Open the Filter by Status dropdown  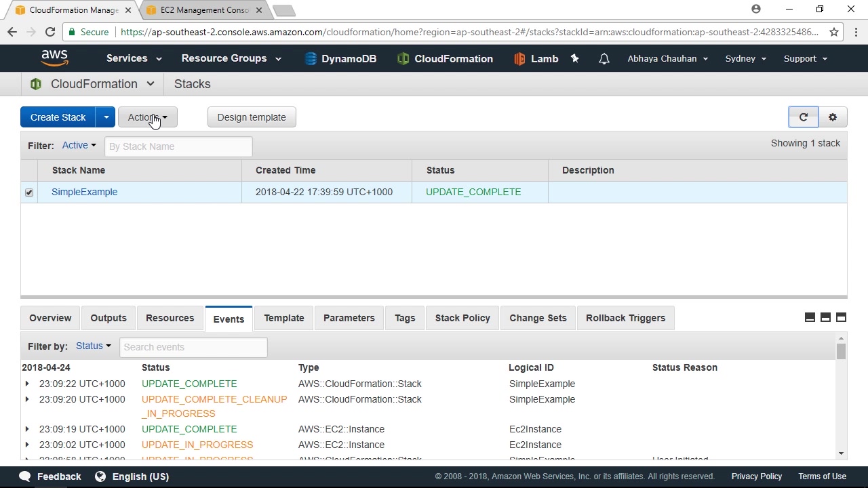click(x=94, y=346)
